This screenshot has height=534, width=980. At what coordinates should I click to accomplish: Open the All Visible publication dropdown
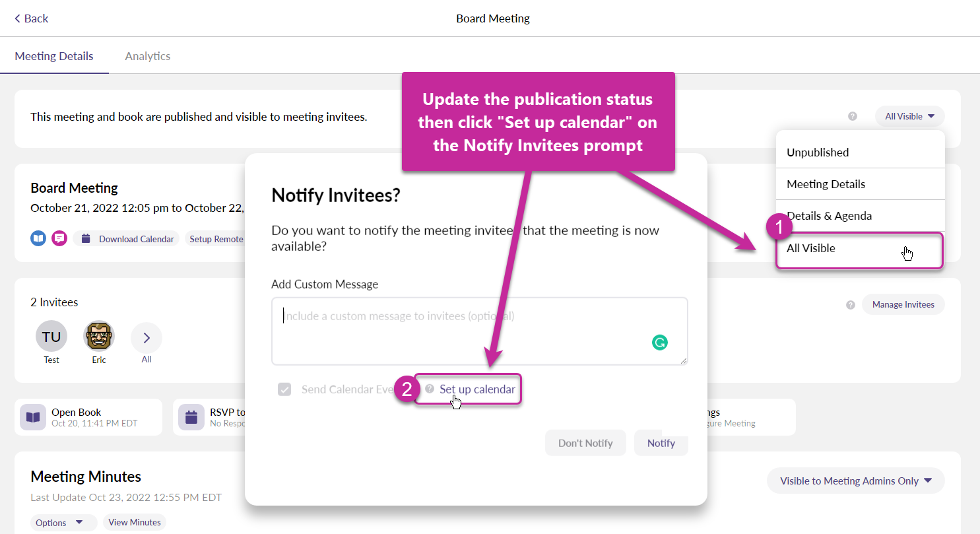pos(909,116)
